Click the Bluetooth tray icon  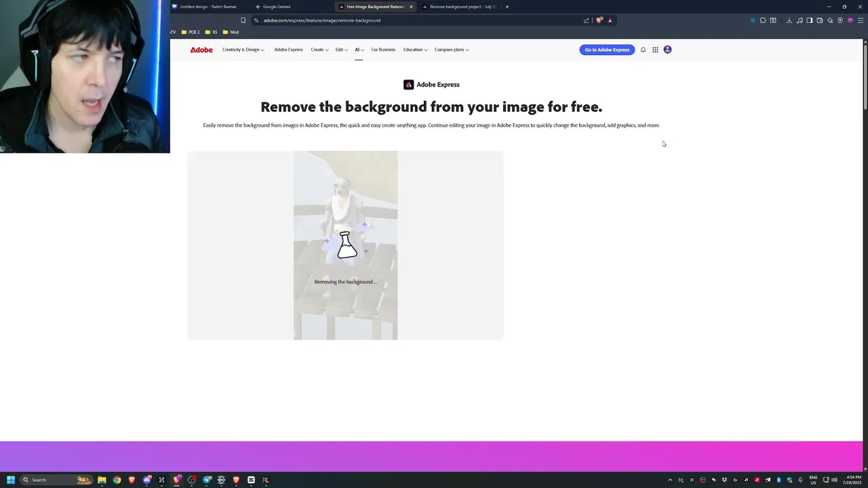pyautogui.click(x=778, y=480)
